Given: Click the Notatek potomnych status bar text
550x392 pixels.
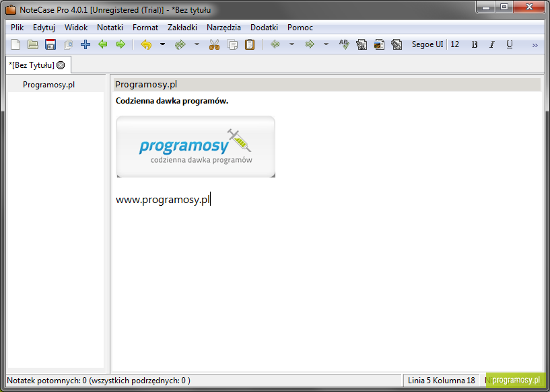Looking at the screenshot, I should 98,381.
